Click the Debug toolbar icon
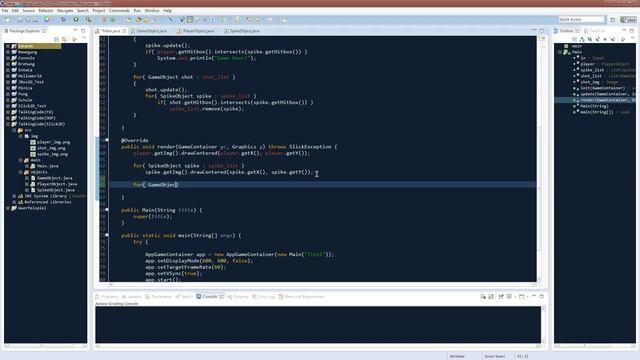The width and height of the screenshot is (640, 360). pyautogui.click(x=63, y=20)
